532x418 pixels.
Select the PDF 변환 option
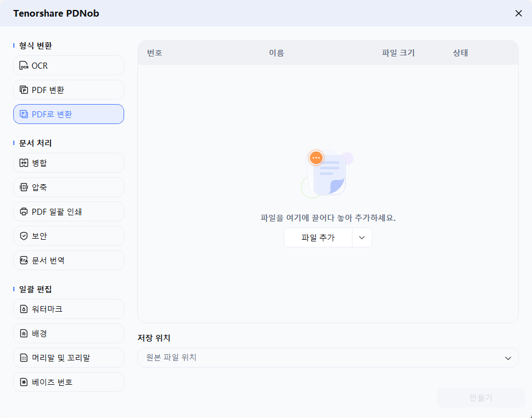69,90
